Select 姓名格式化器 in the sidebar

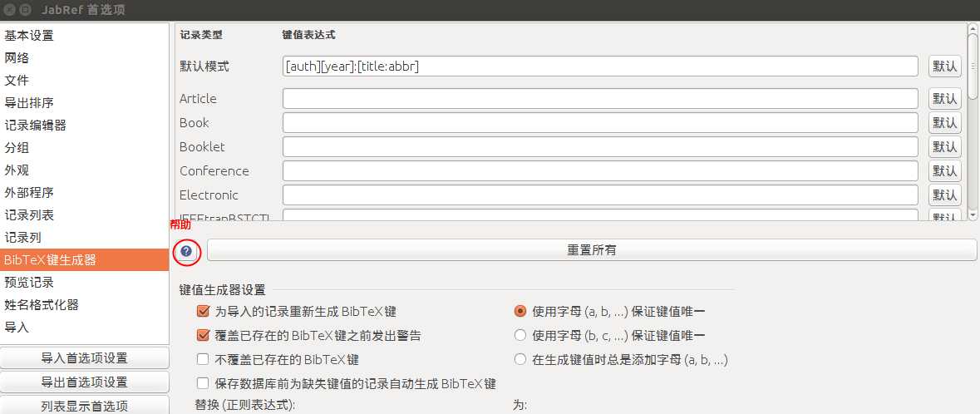[85, 305]
